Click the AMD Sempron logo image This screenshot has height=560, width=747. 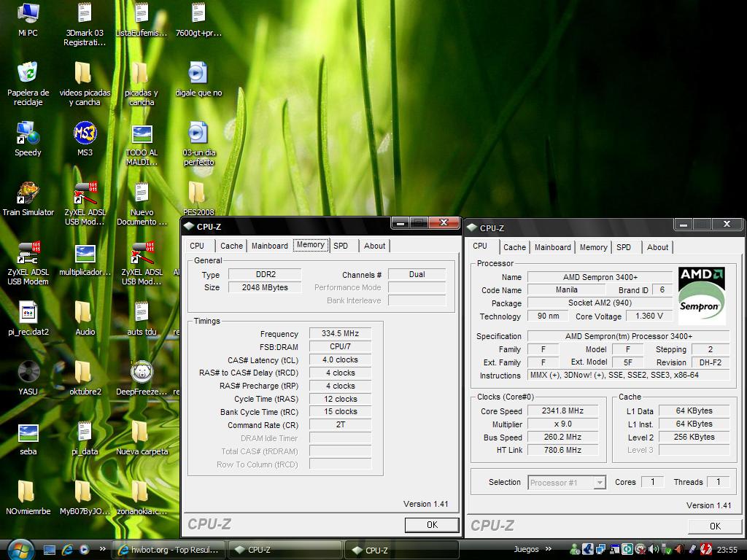tap(701, 295)
